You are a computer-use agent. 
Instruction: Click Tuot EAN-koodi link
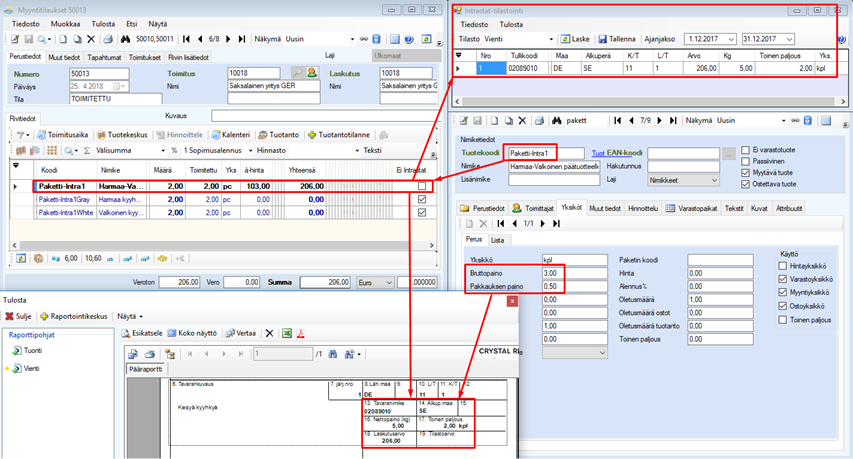[x=617, y=153]
